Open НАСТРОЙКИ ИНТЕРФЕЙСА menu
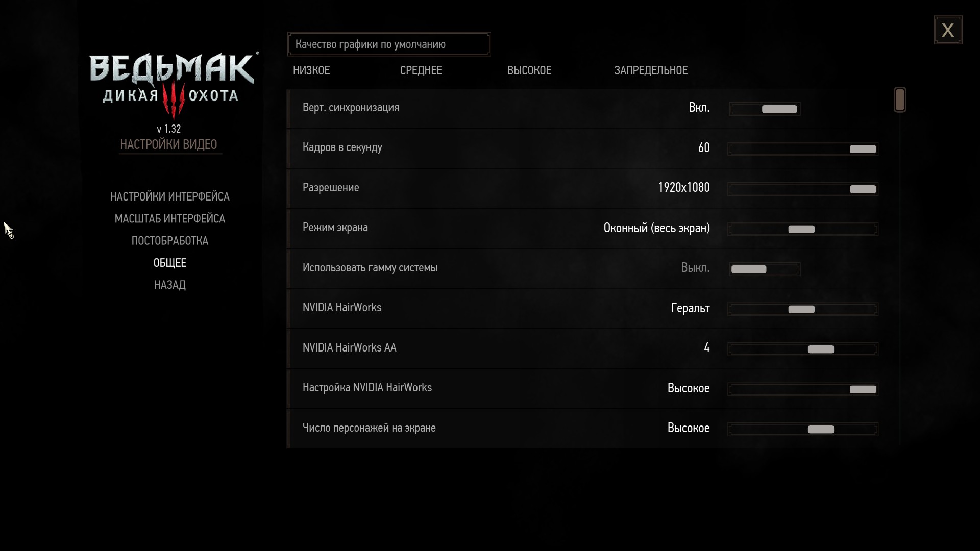980x551 pixels. pyautogui.click(x=170, y=196)
